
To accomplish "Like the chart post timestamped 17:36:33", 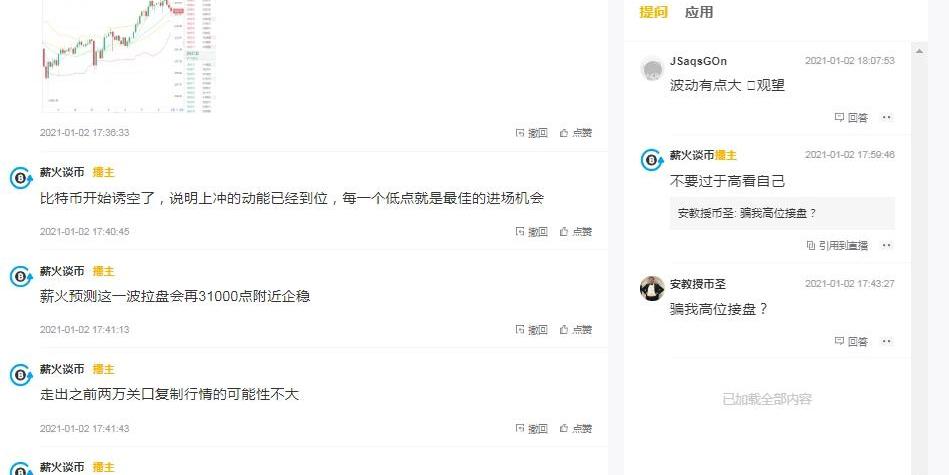I will 575,133.
